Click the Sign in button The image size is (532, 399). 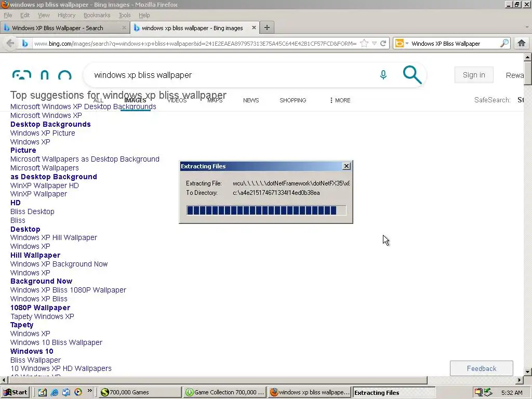(474, 75)
